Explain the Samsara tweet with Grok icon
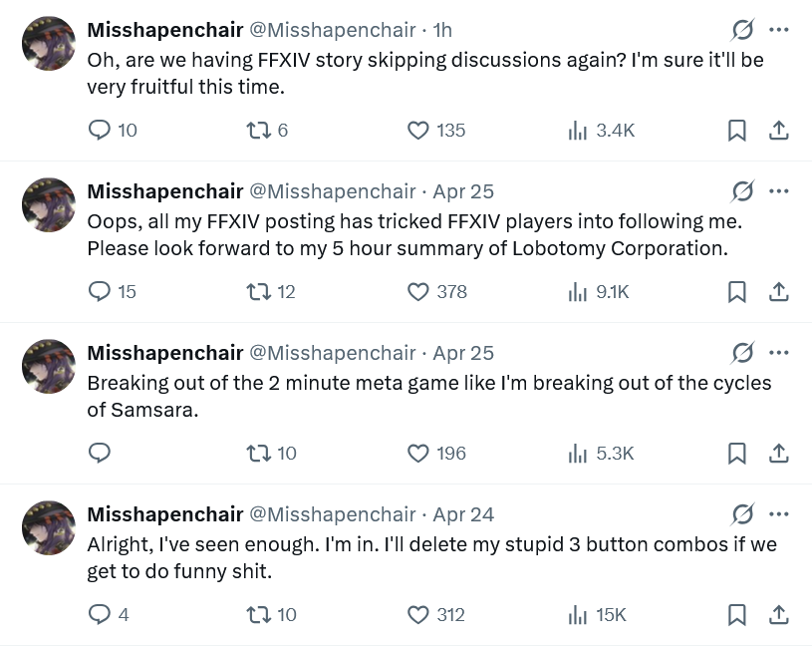 point(742,353)
